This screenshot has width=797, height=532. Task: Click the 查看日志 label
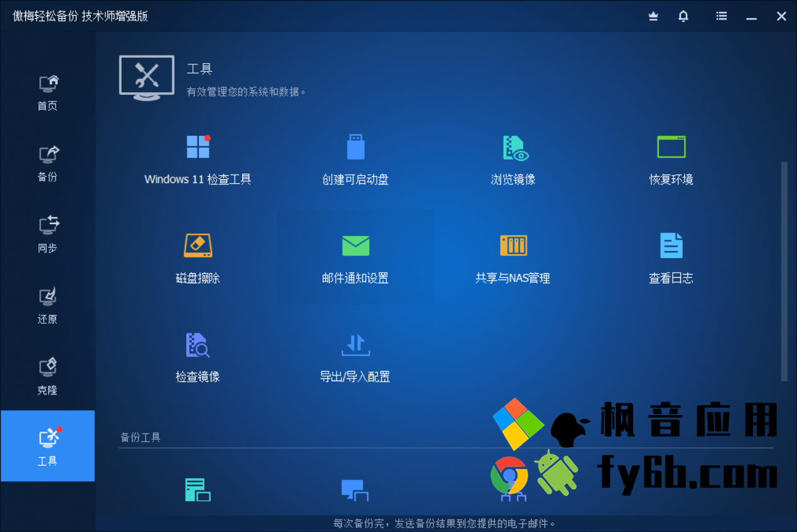[x=671, y=278]
